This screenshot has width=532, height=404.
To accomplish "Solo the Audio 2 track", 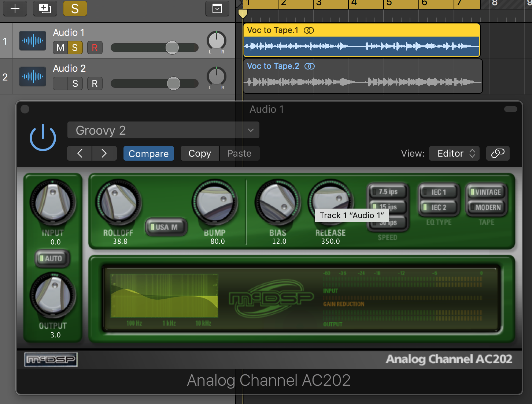I will (75, 83).
